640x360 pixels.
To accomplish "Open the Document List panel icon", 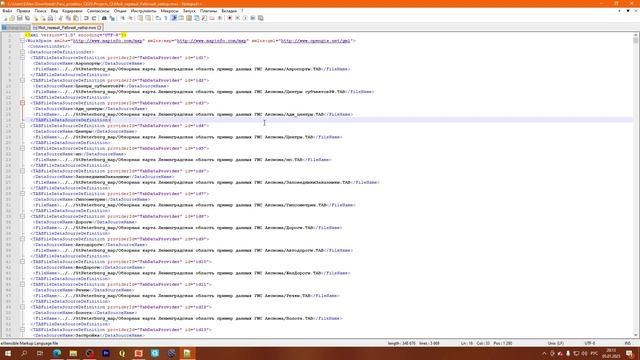I will [196, 18].
